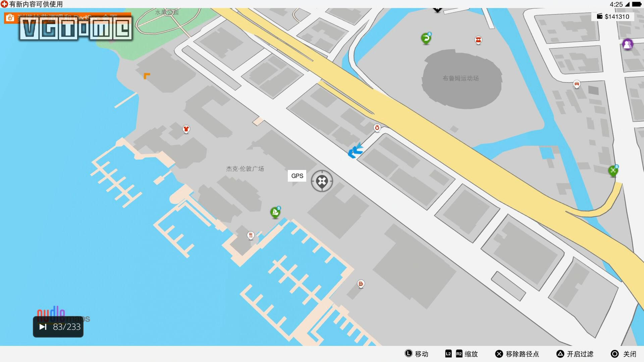
Task: Toggle the 开启过滤 filter option
Action: tap(575, 354)
